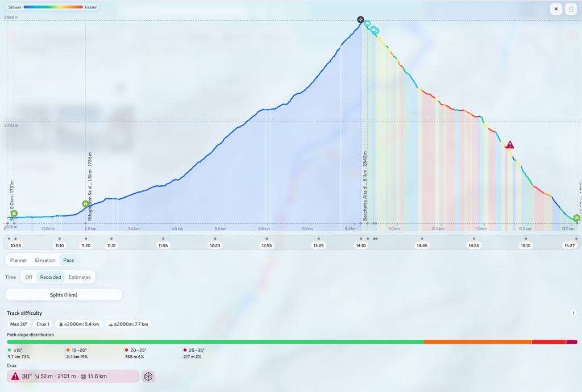Select the Recorded time mode
582x392 pixels.
[x=51, y=277]
